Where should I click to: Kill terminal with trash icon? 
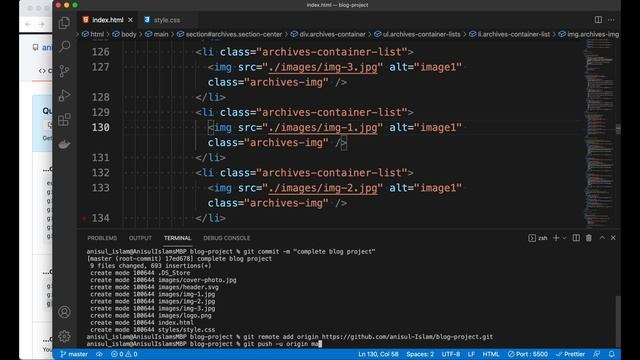[x=589, y=238]
